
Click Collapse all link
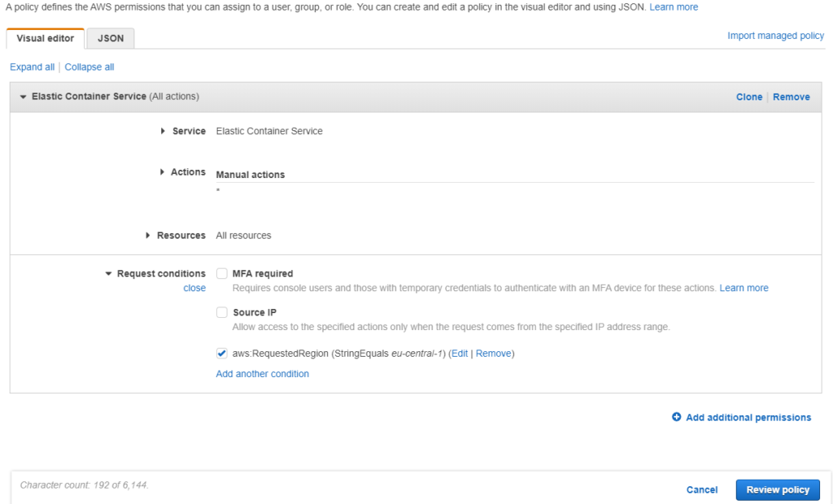(89, 67)
